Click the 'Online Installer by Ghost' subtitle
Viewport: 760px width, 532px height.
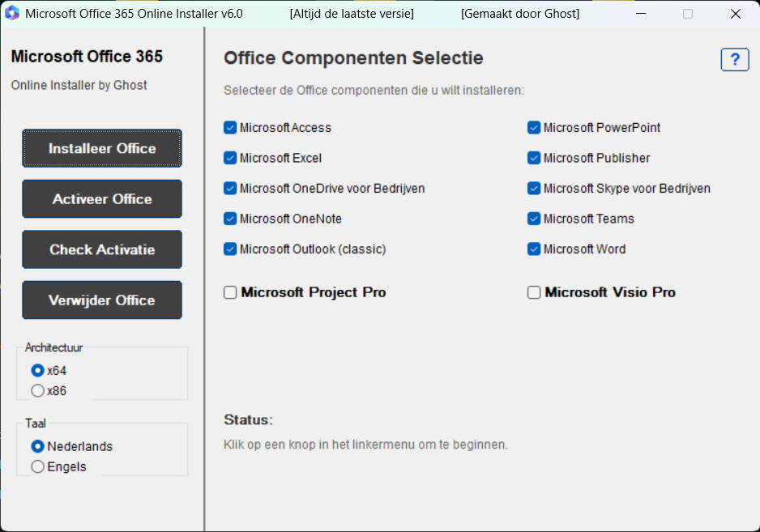click(x=79, y=85)
